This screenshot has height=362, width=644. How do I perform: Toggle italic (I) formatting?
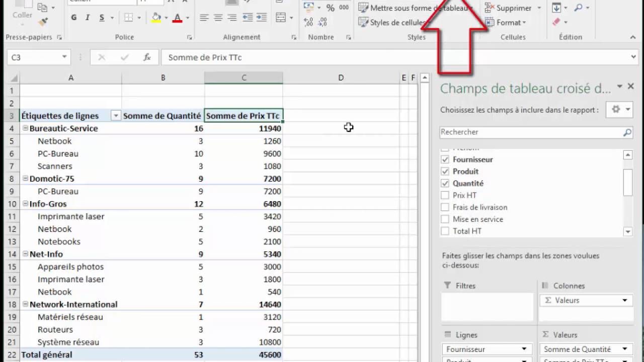point(88,18)
